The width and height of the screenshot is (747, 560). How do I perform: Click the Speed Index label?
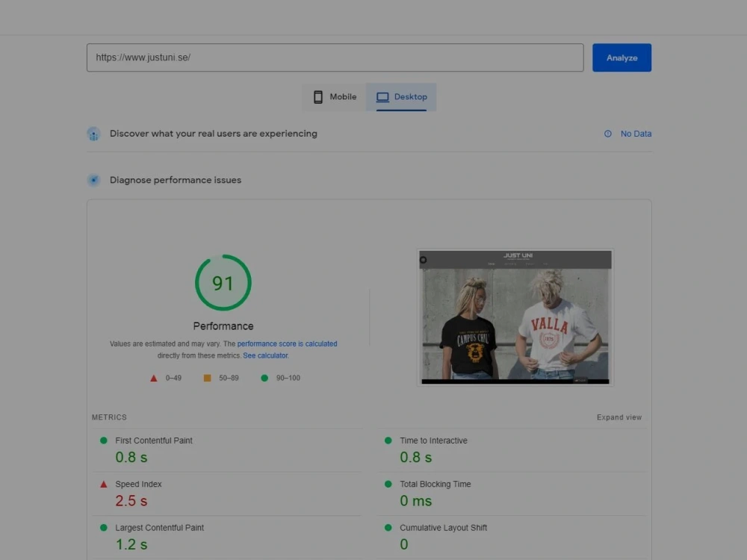138,485
